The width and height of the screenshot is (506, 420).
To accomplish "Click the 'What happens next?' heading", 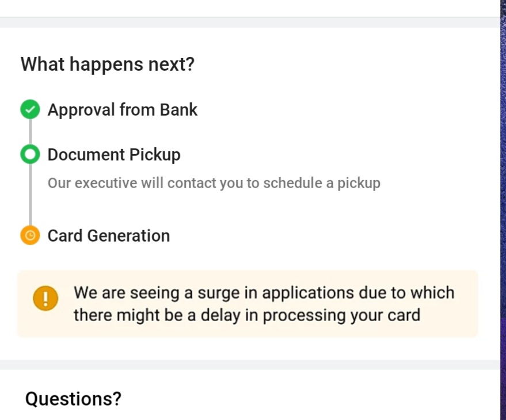I will pos(108,64).
